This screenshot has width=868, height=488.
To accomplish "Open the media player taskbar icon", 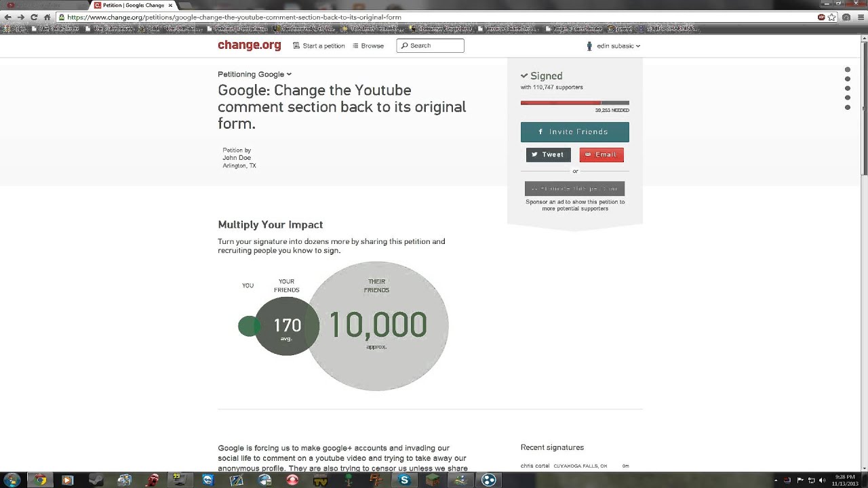I will pos(67,480).
